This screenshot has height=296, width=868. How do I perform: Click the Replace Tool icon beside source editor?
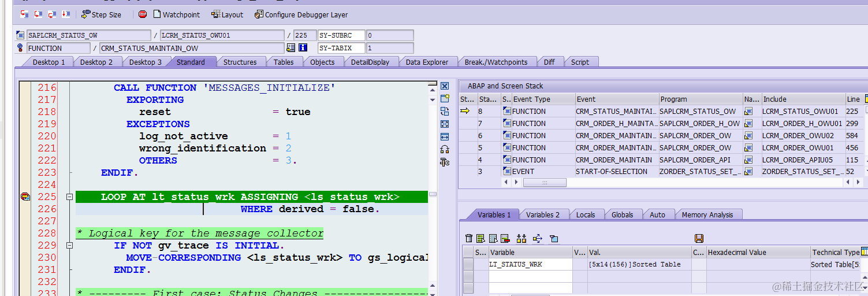tap(445, 111)
